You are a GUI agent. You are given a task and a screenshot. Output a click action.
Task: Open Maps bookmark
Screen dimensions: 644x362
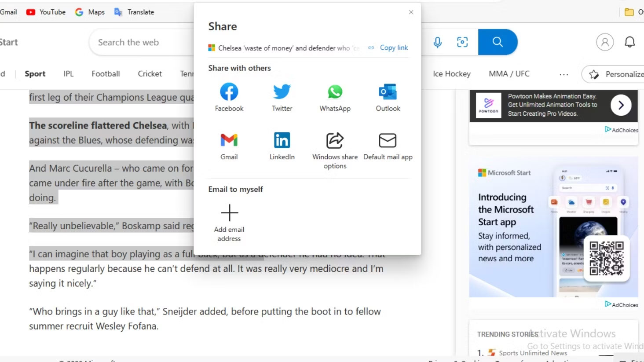pyautogui.click(x=90, y=12)
